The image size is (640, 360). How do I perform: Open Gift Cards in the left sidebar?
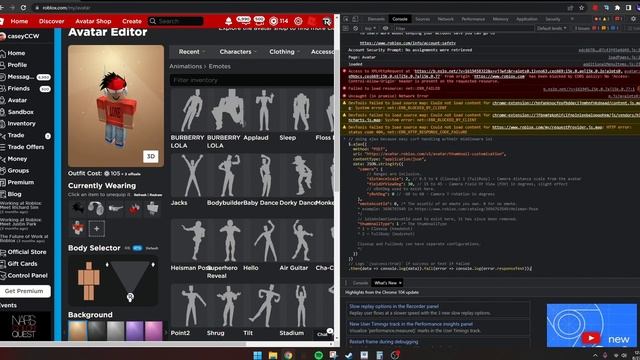pyautogui.click(x=22, y=264)
